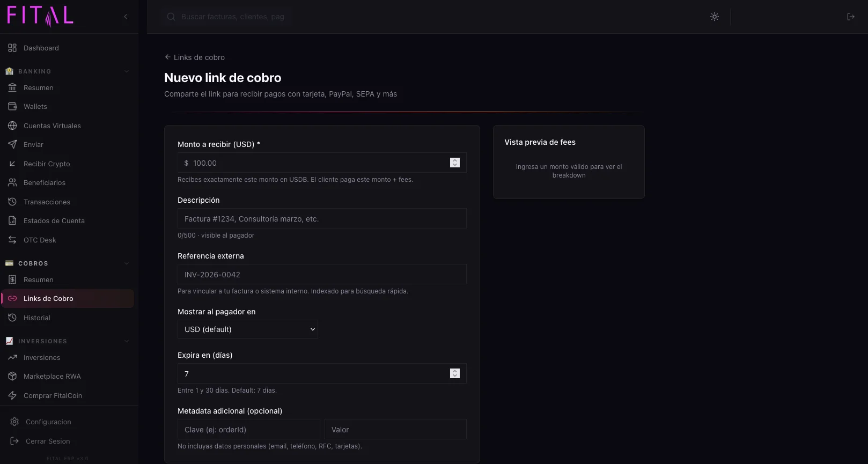Viewport: 868px width, 464px height.
Task: Click the Transacciones history icon
Action: pos(12,202)
